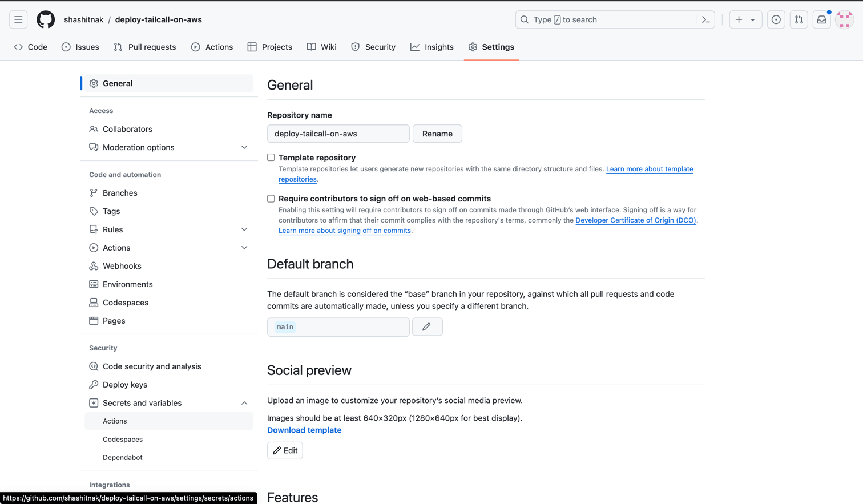863x504 pixels.
Task: Open the notifications inbox icon
Action: (821, 19)
